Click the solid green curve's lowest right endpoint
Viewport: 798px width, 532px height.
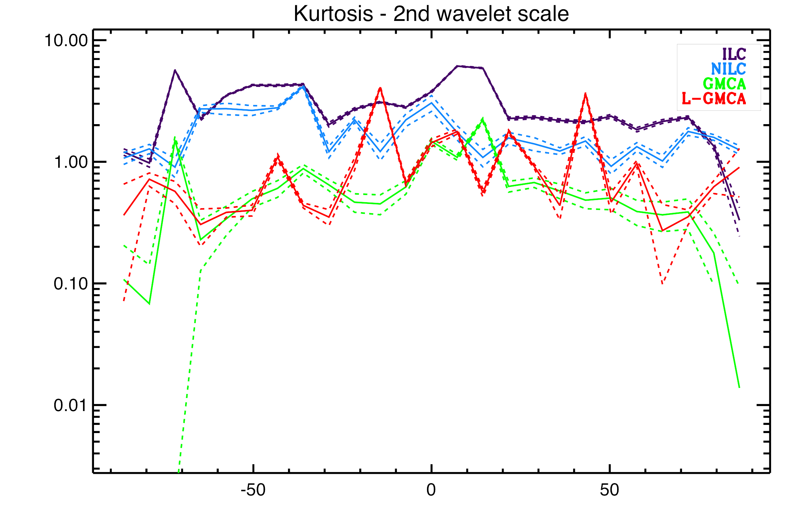point(739,387)
